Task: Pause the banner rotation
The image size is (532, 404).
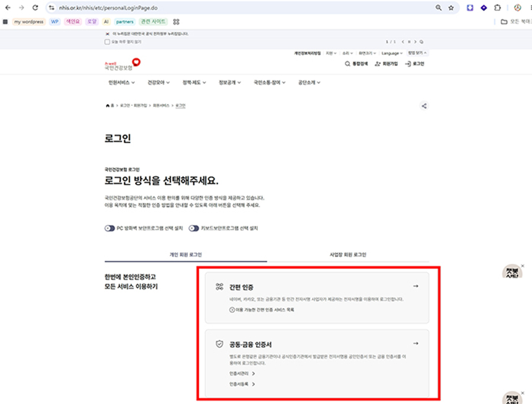Action: [x=409, y=42]
